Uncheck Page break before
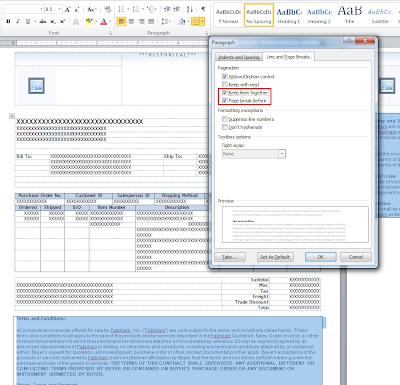Screen dimensions: 400x385 click(225, 100)
